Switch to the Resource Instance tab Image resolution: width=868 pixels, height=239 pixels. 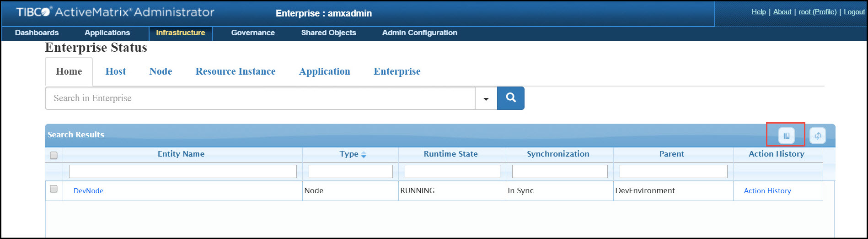pos(235,71)
